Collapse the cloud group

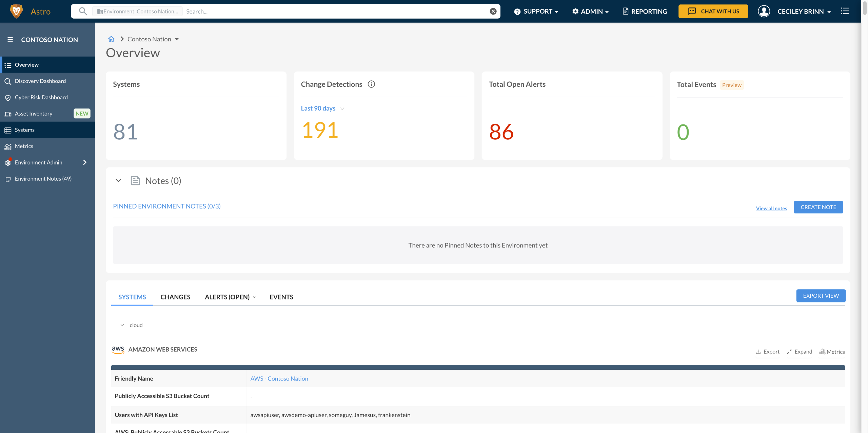[122, 325]
